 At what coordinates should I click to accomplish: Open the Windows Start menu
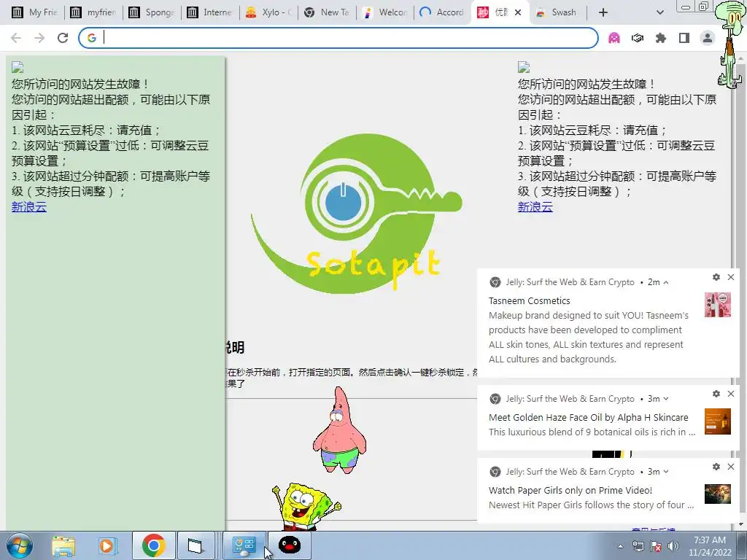tap(20, 545)
